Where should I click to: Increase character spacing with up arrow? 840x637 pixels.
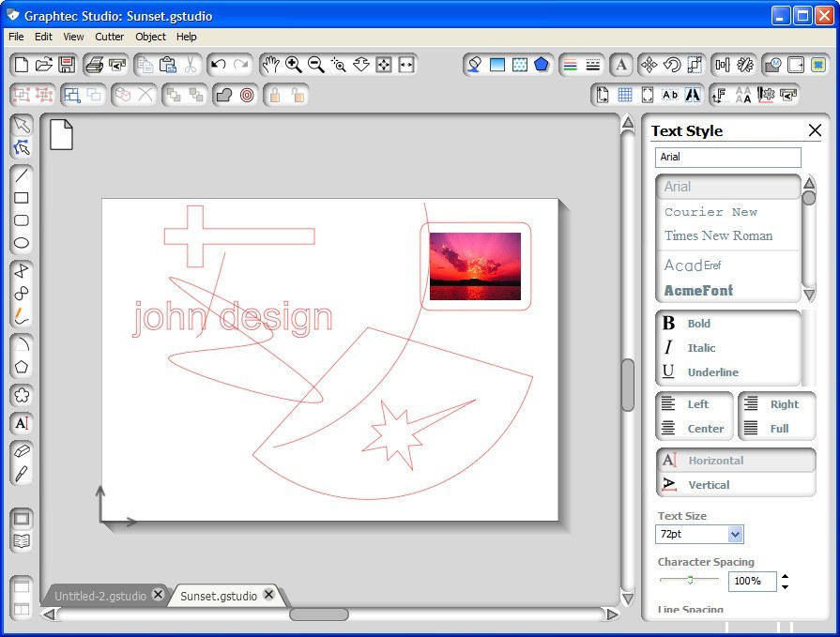point(785,576)
